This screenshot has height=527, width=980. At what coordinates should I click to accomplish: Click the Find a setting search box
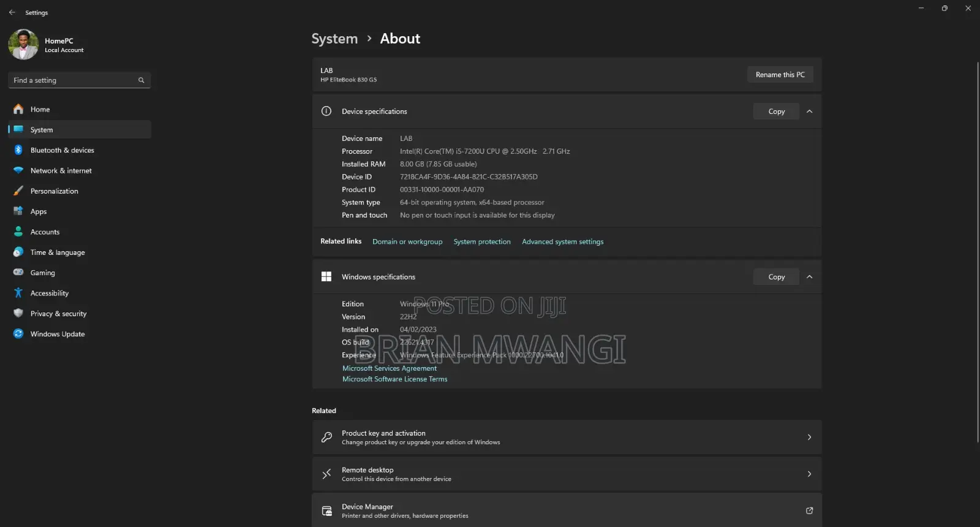80,80
